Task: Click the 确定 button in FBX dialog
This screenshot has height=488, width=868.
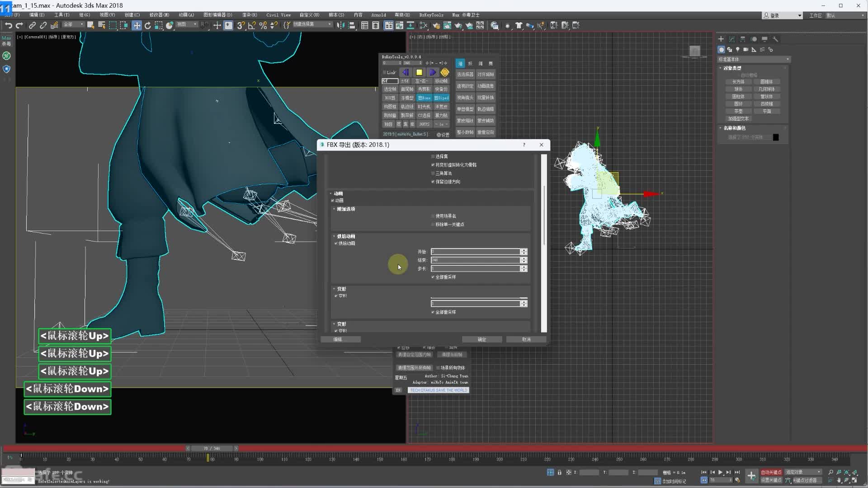Action: click(x=481, y=339)
